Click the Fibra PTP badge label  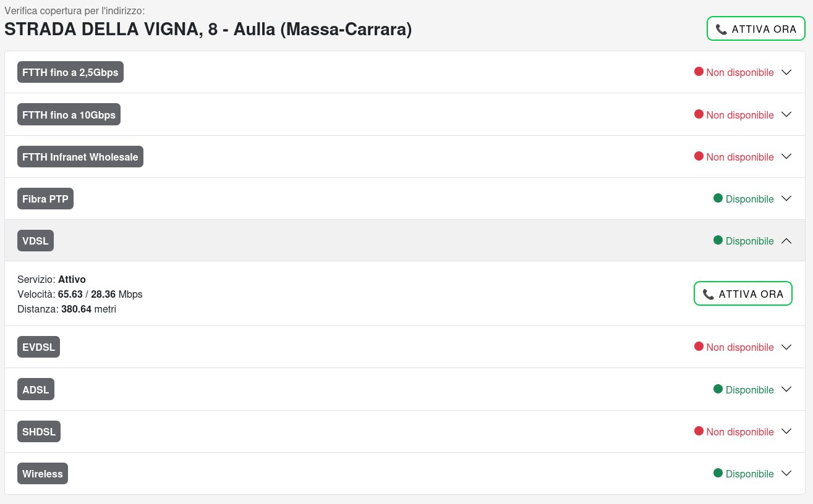[x=45, y=199]
